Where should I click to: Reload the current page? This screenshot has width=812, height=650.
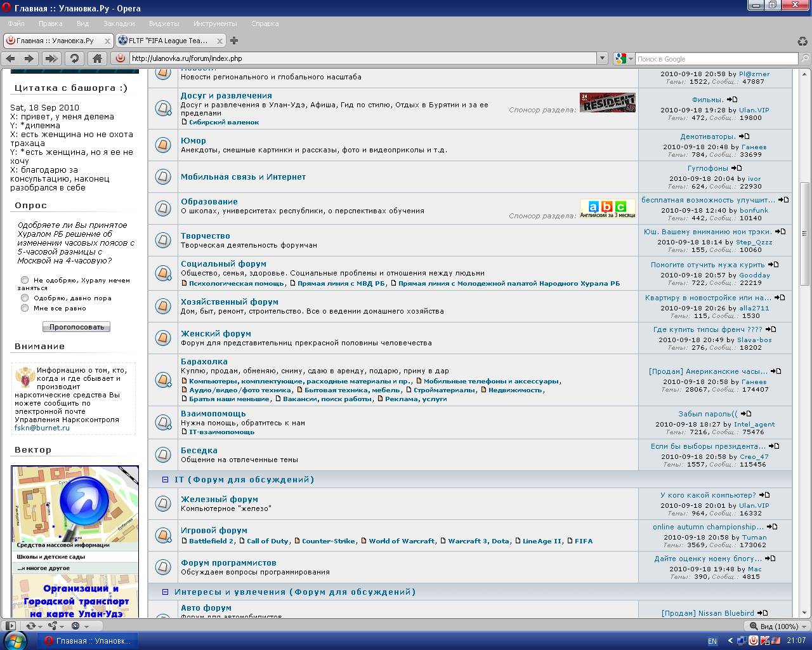click(75, 58)
